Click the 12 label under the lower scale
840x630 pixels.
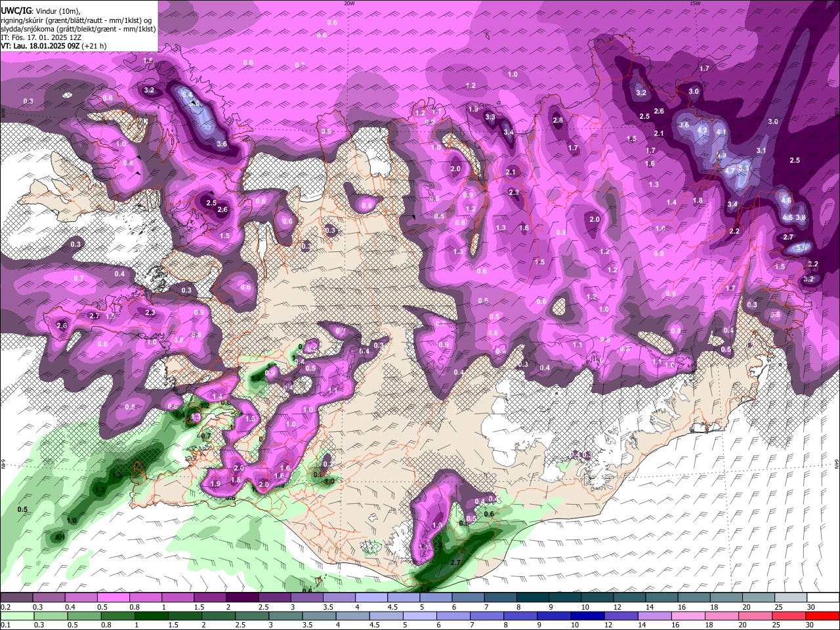click(x=608, y=625)
